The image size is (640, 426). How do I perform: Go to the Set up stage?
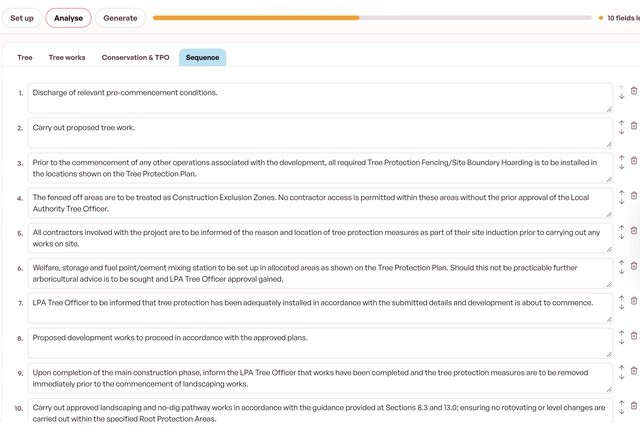coord(22,18)
